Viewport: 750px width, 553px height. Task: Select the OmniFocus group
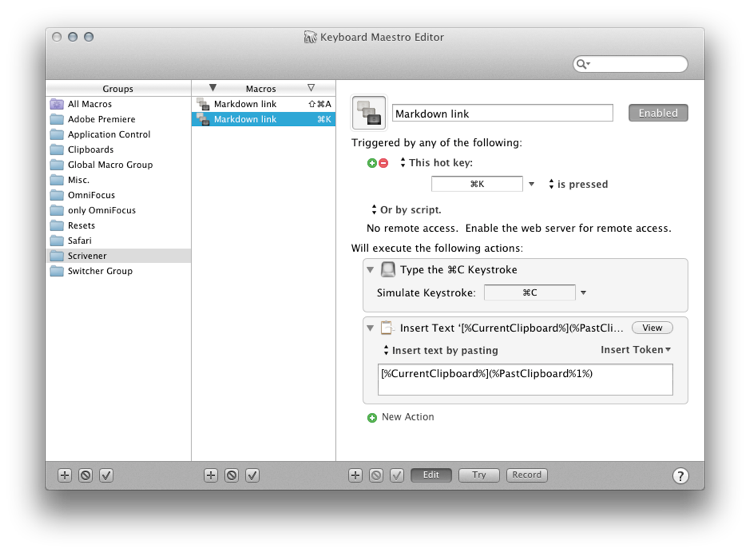coord(119,195)
